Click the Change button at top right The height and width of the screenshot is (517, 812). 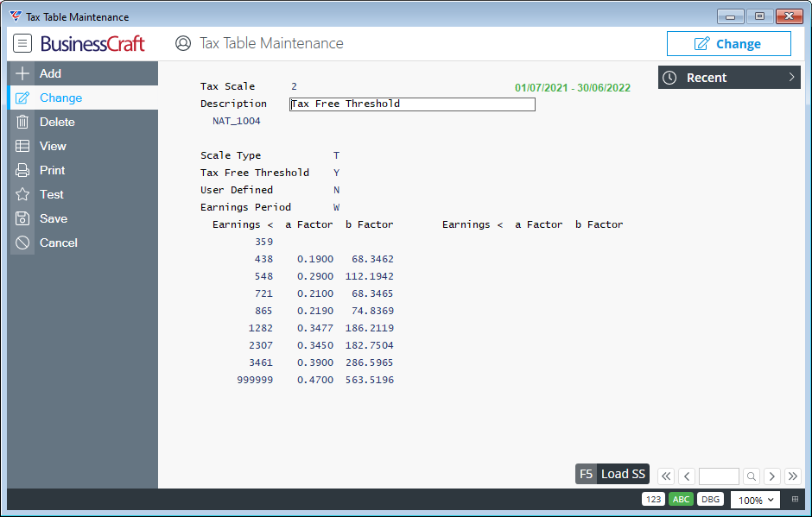pos(728,43)
